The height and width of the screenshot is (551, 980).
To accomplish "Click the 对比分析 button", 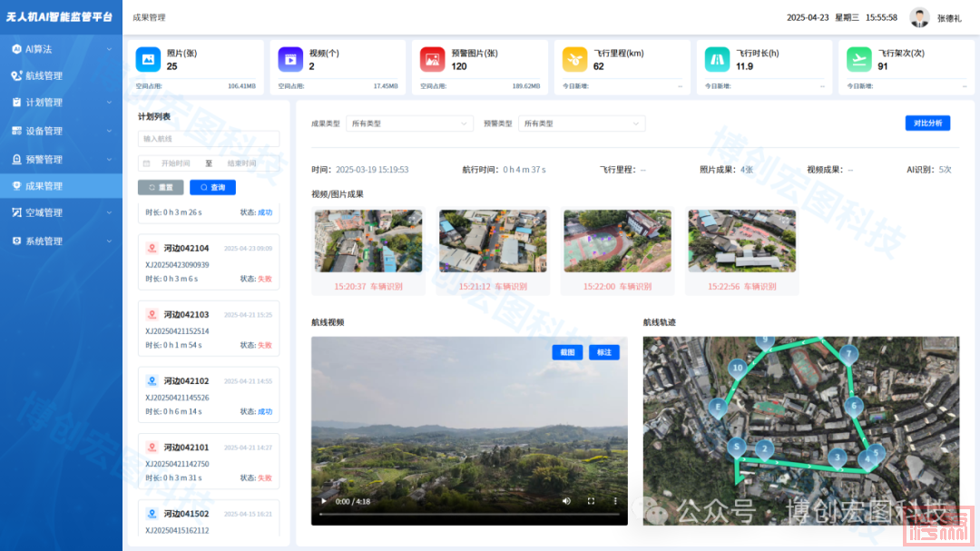I will 926,123.
